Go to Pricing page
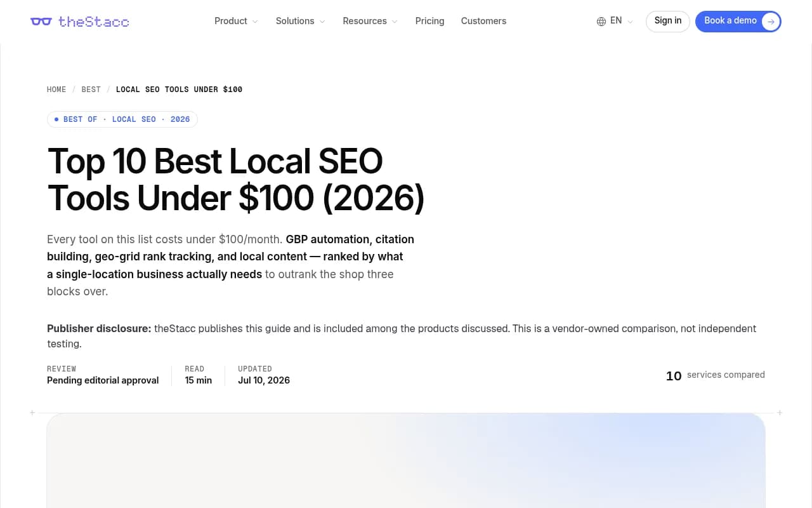The image size is (812, 508). (x=429, y=21)
